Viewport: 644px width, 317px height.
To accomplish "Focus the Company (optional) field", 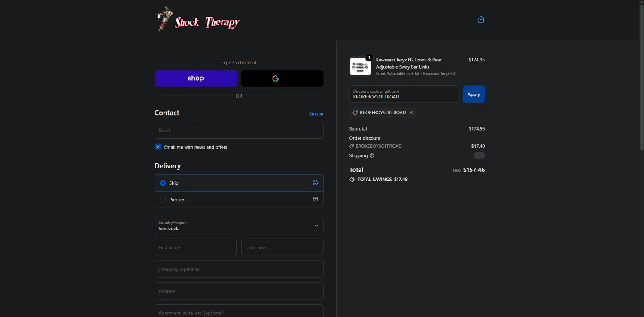I will point(239,269).
